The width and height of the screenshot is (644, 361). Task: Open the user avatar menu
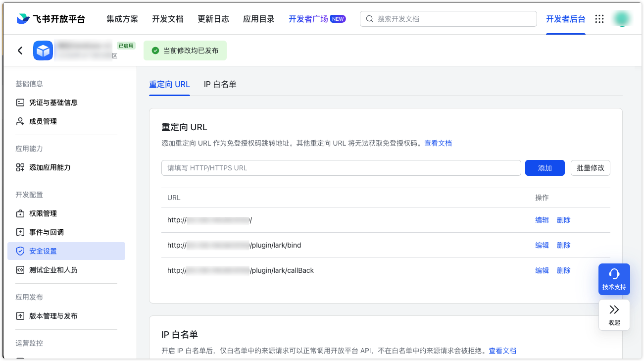(x=622, y=19)
